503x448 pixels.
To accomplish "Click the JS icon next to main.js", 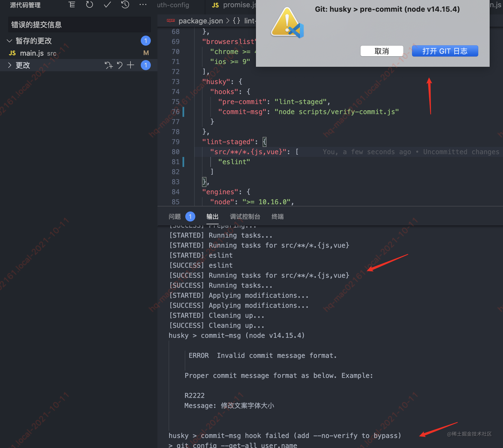I will pyautogui.click(x=12, y=53).
